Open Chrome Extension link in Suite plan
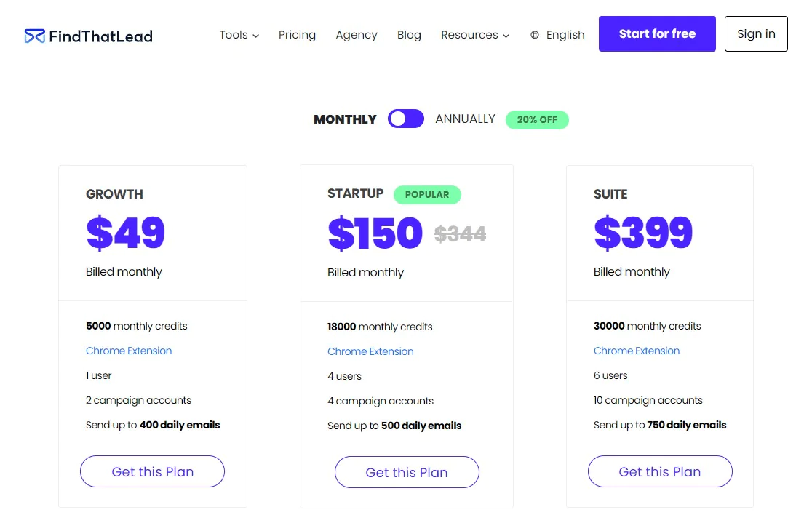 [637, 351]
